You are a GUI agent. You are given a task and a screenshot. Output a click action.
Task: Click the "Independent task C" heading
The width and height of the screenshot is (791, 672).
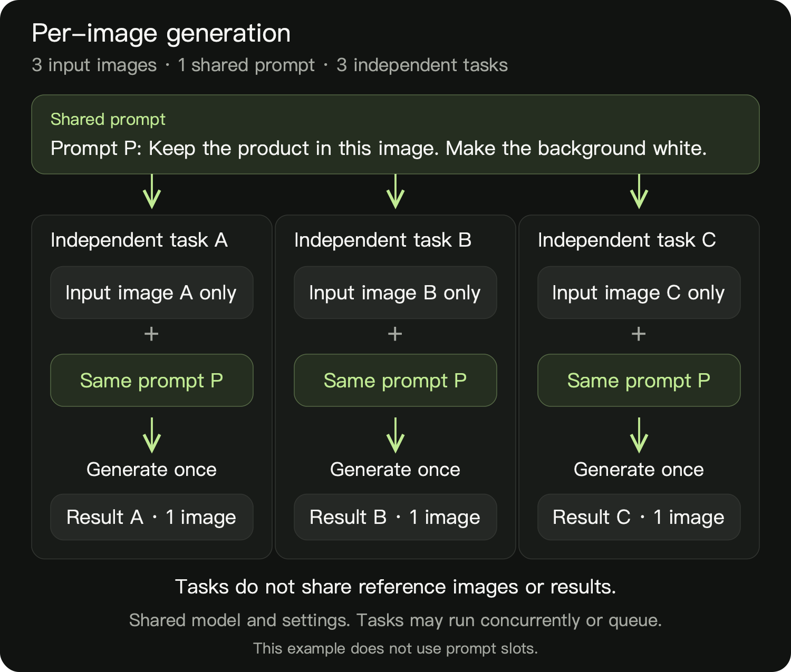[627, 240]
